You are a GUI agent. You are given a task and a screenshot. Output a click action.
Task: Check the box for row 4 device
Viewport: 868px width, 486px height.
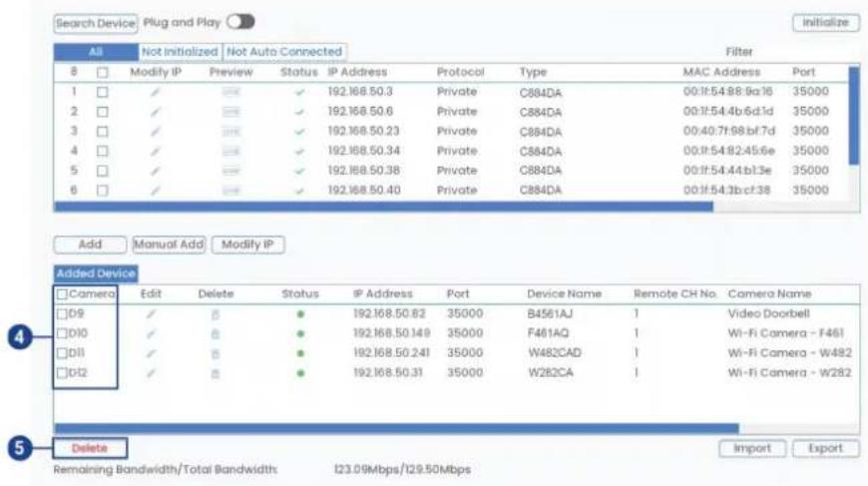click(103, 151)
